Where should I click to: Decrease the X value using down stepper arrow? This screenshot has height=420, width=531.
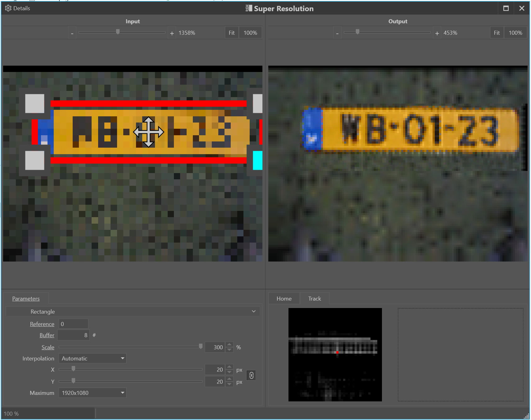229,372
